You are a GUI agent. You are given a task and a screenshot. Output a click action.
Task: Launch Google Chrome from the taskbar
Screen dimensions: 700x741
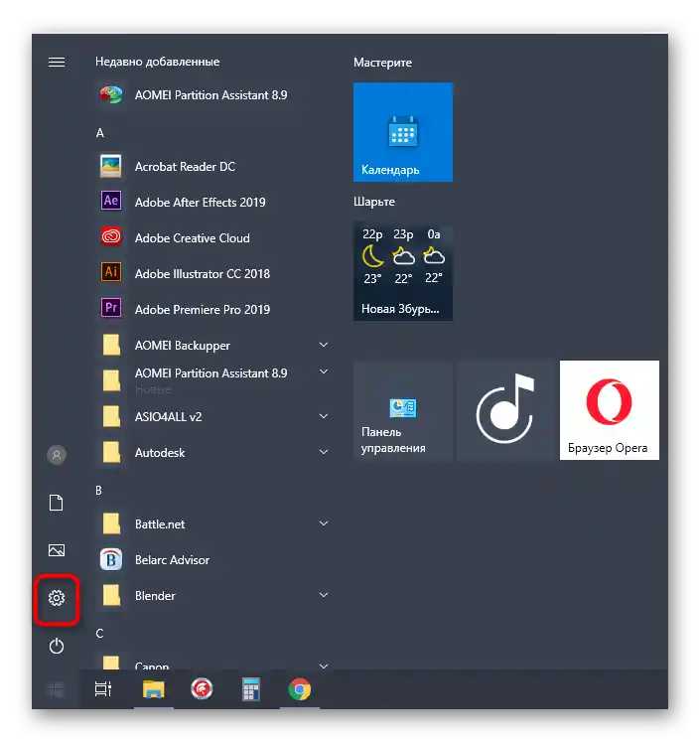click(300, 689)
